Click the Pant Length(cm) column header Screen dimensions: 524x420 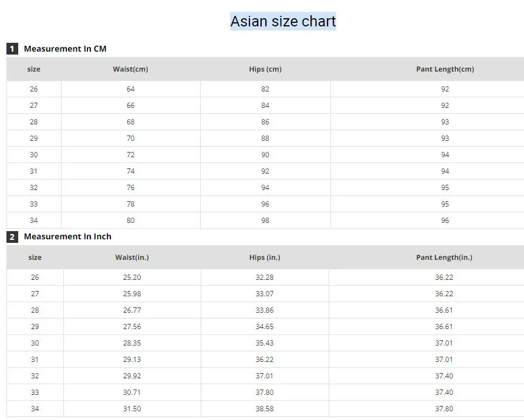click(445, 69)
